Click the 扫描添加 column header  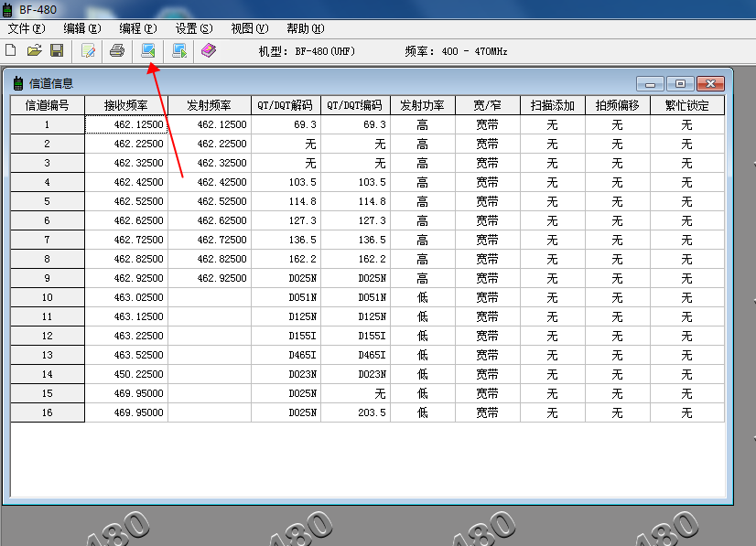tap(553, 105)
